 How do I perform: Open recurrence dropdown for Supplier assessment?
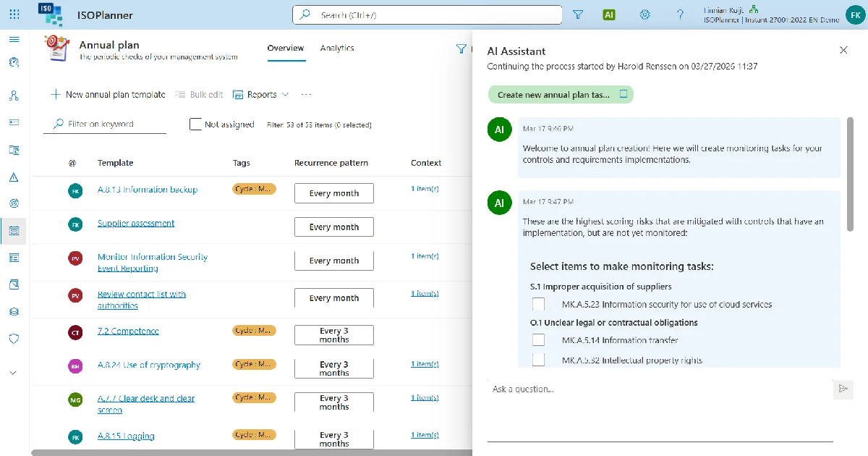334,227
